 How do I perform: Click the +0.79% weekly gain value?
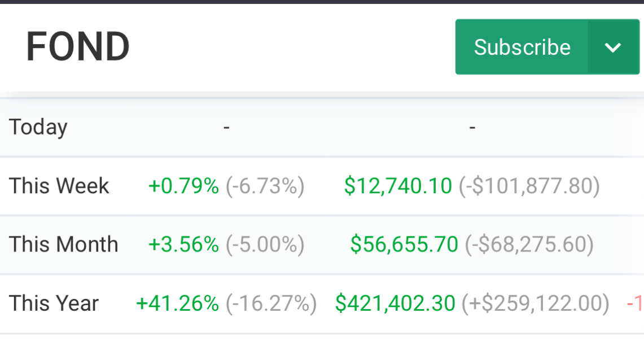coord(183,186)
